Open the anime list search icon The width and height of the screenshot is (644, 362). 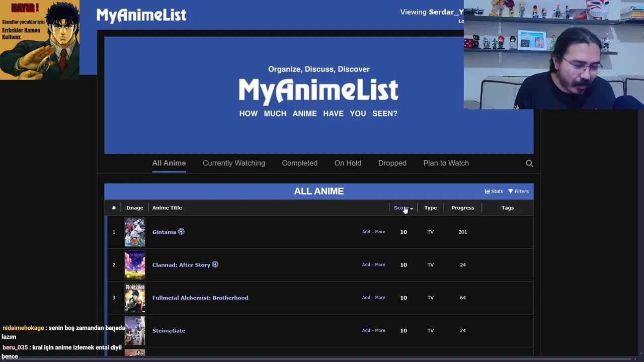pos(529,163)
